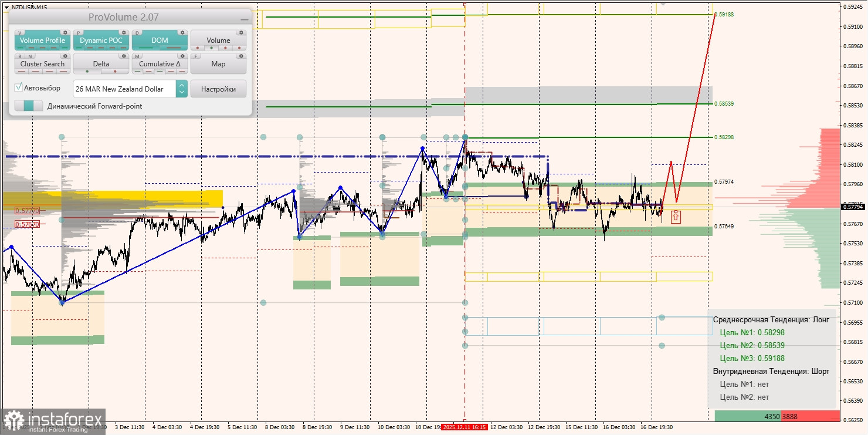The image size is (868, 435).
Task: Click the green dot under Volume module
Action: 212,48
